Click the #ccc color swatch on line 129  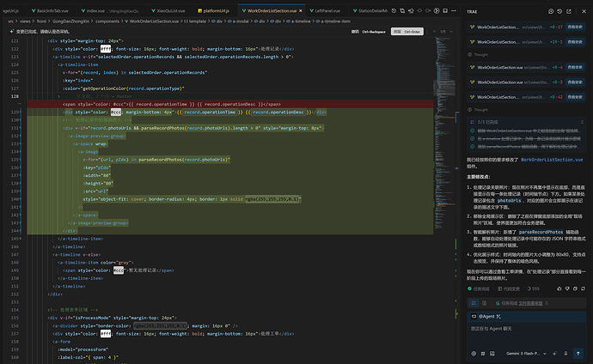116,112
